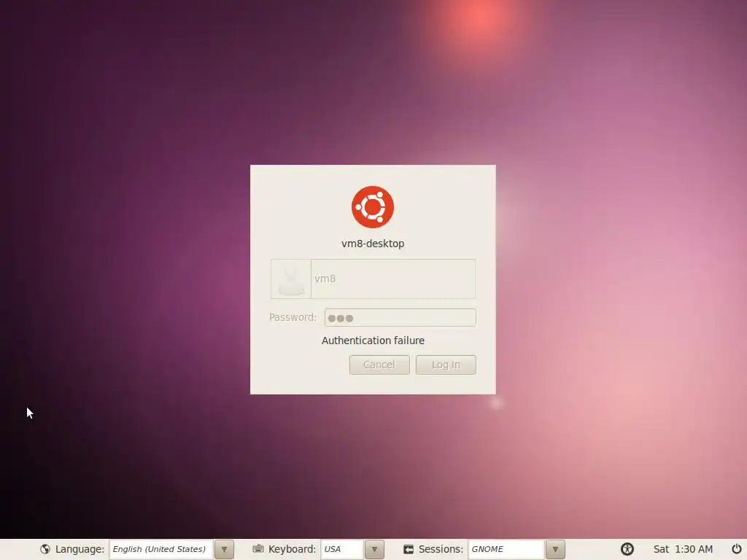Click the Cancel button
Screen dimensions: 747x560
pyautogui.click(x=379, y=365)
